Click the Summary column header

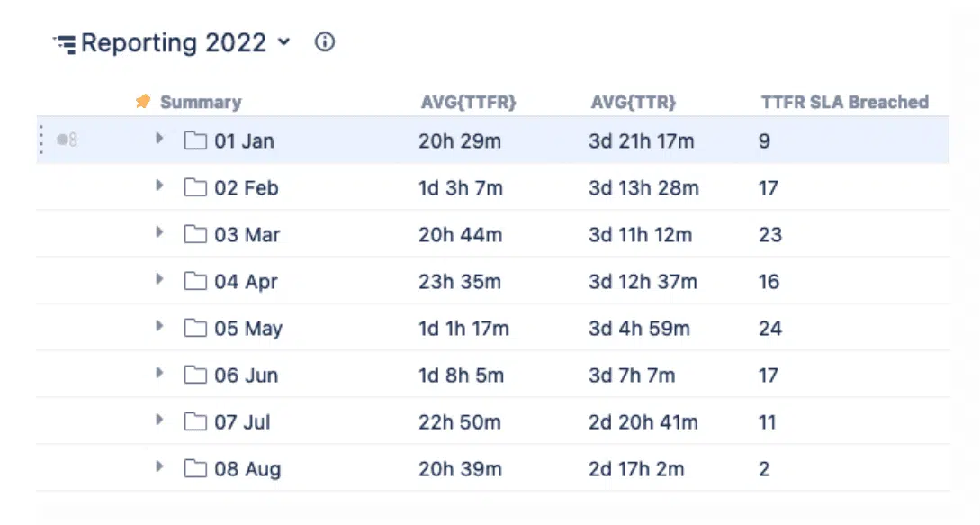[201, 102]
